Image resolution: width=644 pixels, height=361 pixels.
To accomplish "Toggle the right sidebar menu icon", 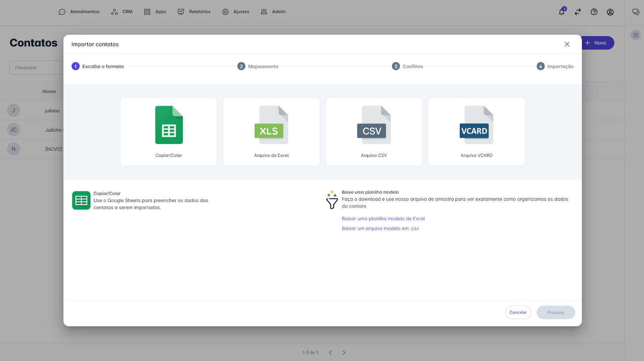I will tap(636, 35).
